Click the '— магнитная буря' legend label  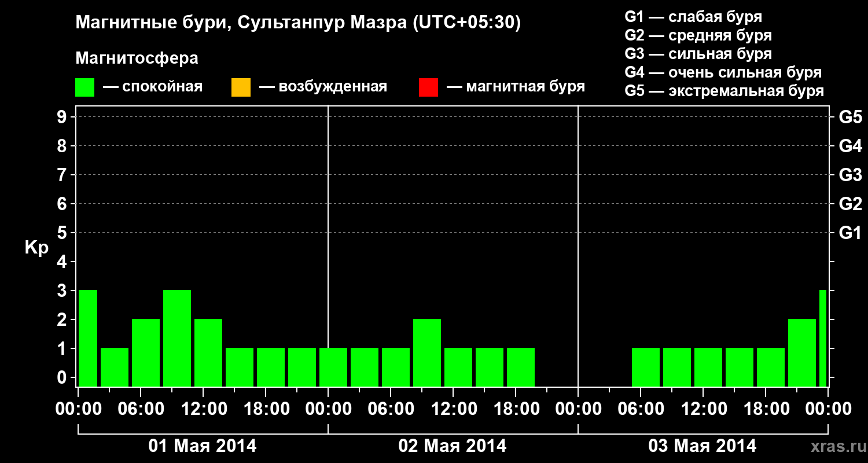click(516, 87)
